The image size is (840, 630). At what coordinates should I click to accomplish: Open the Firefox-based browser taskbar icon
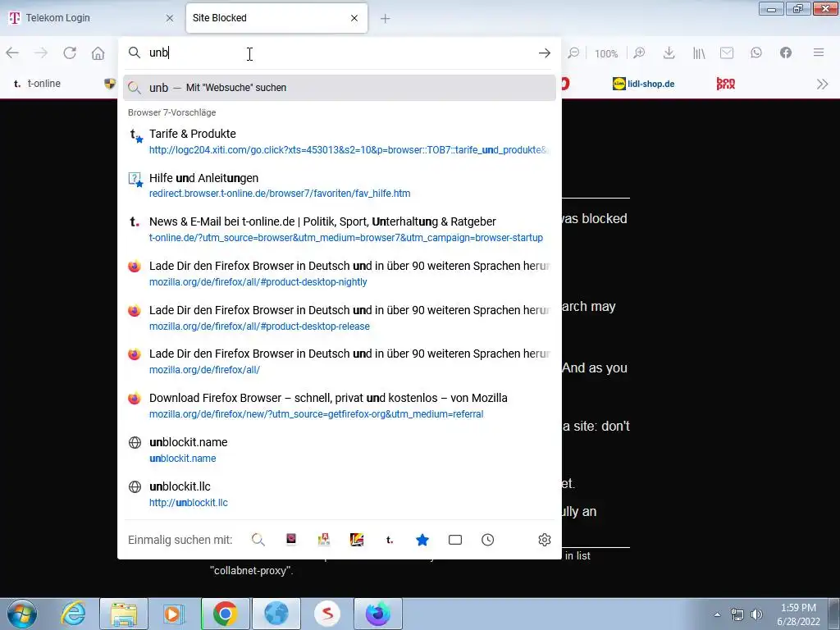click(377, 614)
